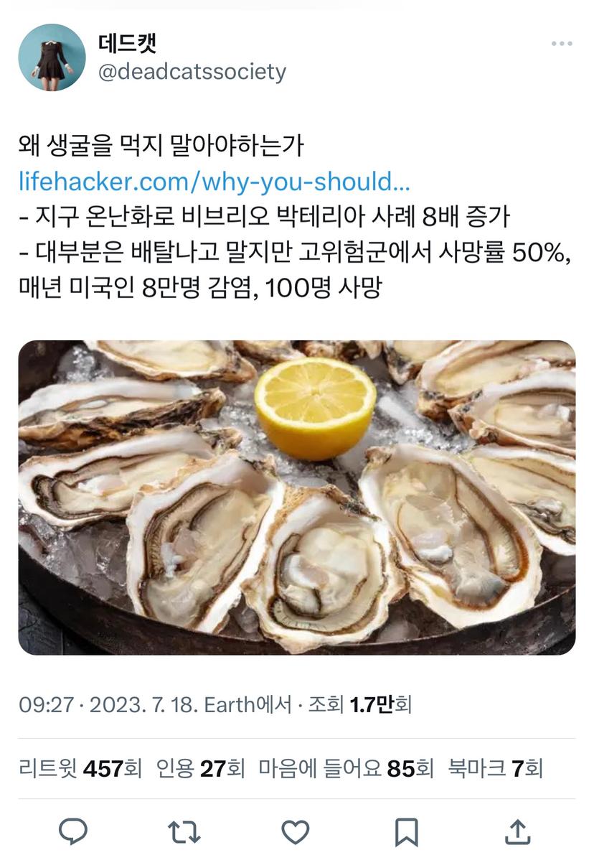The image size is (594, 868).
Task: Open the three-dot more options menu
Action: point(562,45)
